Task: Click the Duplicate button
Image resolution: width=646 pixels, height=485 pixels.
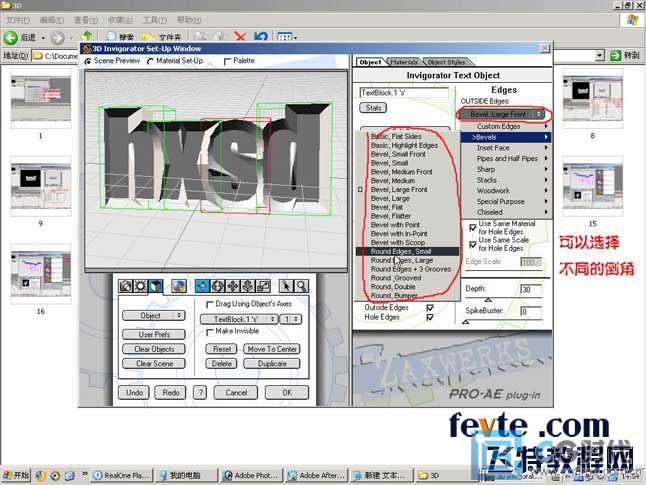Action: [272, 364]
